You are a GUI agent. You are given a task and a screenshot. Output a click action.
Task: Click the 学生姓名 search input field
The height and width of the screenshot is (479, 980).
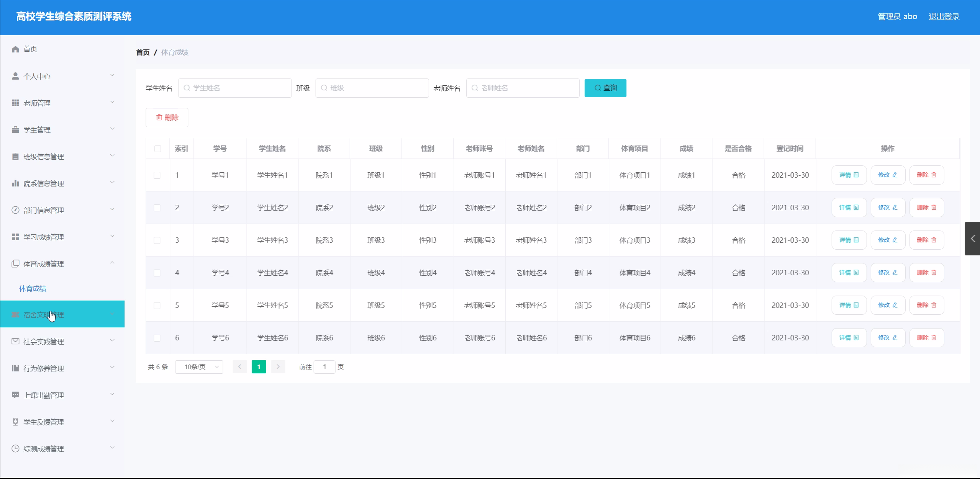pyautogui.click(x=235, y=88)
